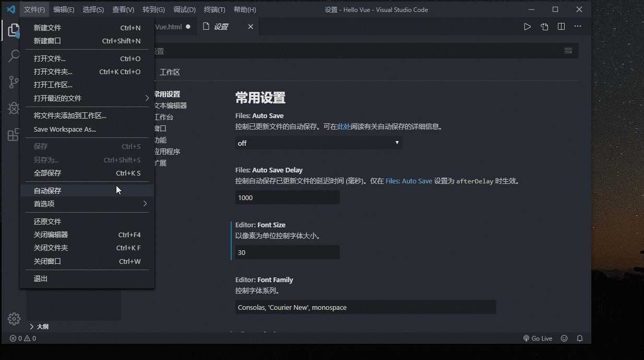Choose 打开文件夹... from menu
This screenshot has height=360, width=644.
tap(87, 72)
